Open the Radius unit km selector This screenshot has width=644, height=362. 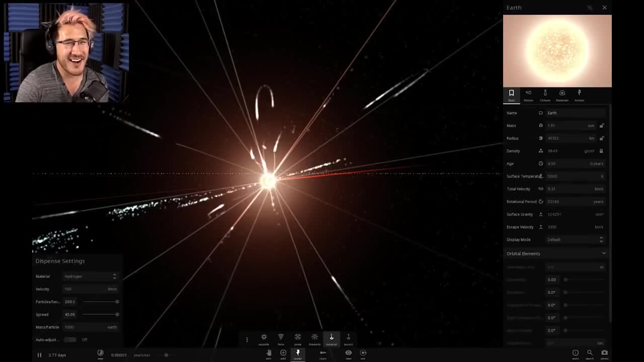[592, 138]
